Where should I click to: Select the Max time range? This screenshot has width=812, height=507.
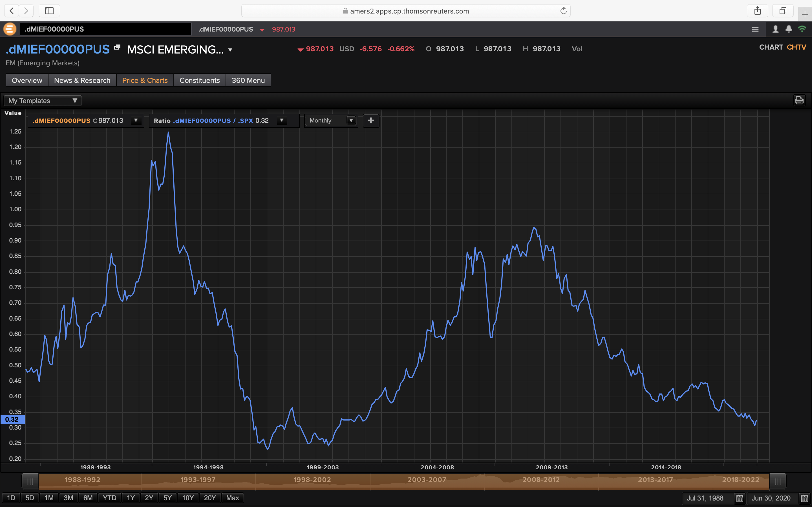coord(232,498)
